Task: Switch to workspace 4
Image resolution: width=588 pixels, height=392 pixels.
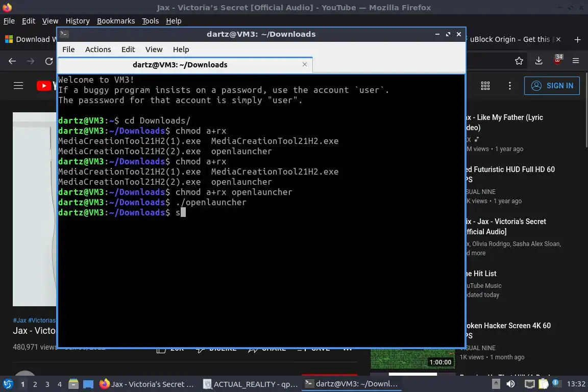Action: (60, 384)
